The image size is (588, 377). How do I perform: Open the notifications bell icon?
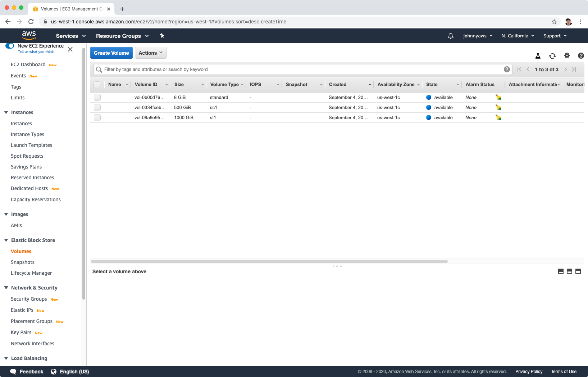(x=450, y=36)
